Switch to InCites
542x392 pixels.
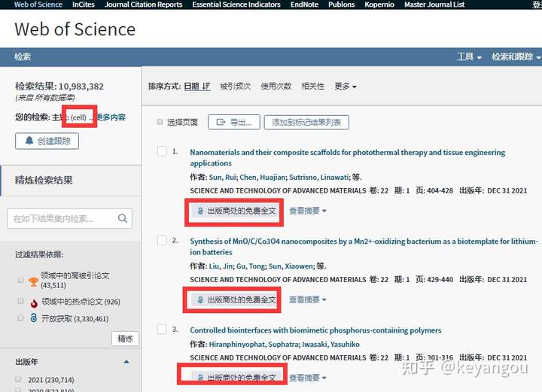[84, 5]
